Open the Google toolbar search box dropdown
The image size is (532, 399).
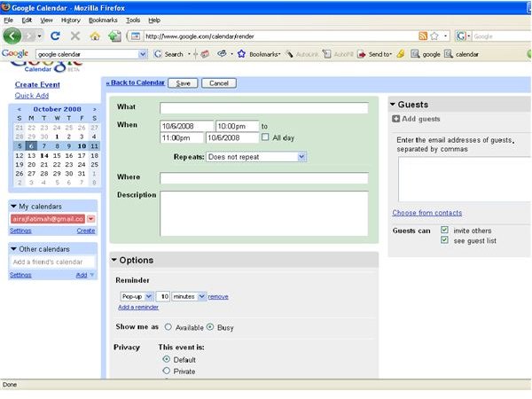tap(143, 54)
